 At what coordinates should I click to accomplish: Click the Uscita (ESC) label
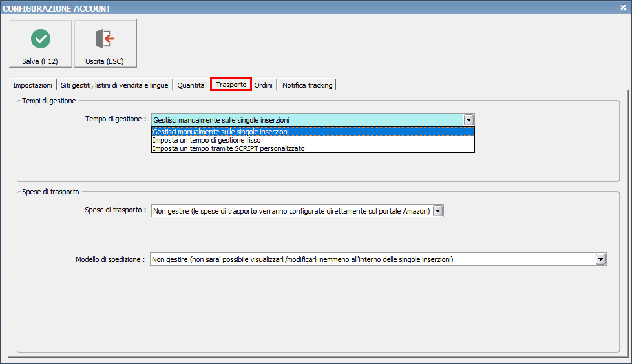(105, 61)
